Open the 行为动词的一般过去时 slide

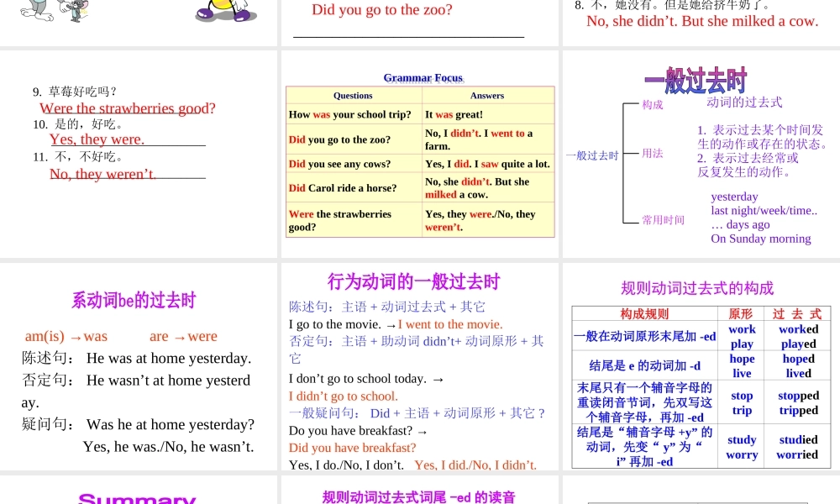(420, 366)
